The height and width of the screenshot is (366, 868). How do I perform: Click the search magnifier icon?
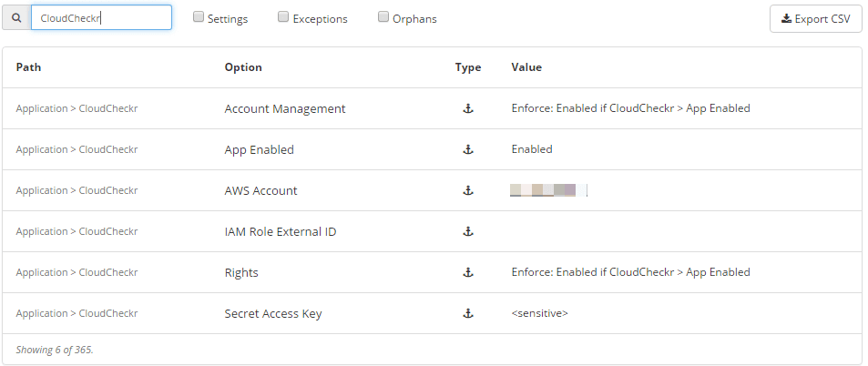point(16,17)
